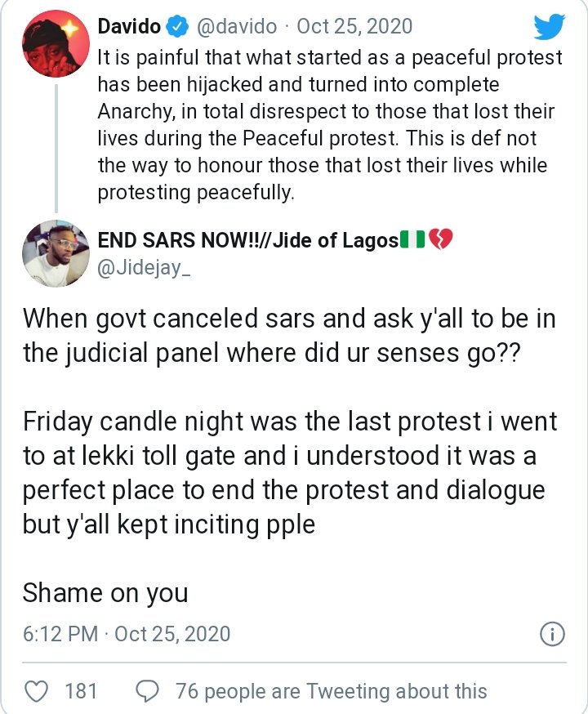
Task: Click the Twitter bird logo
Action: tap(549, 27)
